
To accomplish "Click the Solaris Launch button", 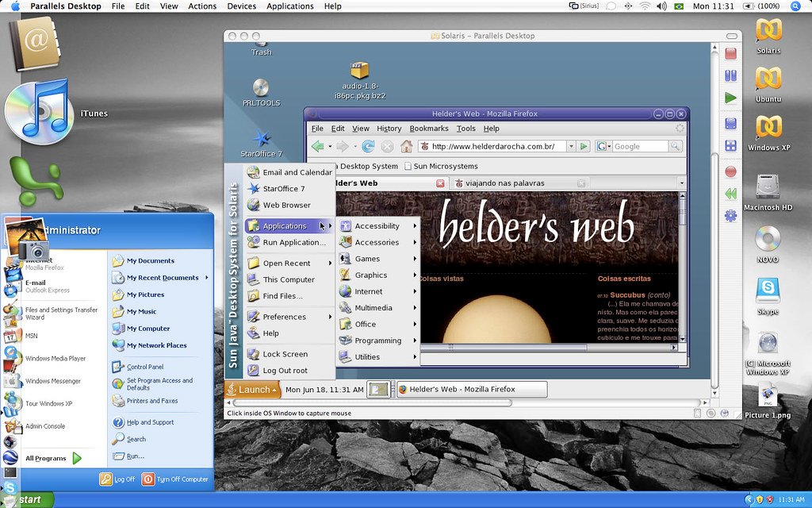I will tap(252, 389).
